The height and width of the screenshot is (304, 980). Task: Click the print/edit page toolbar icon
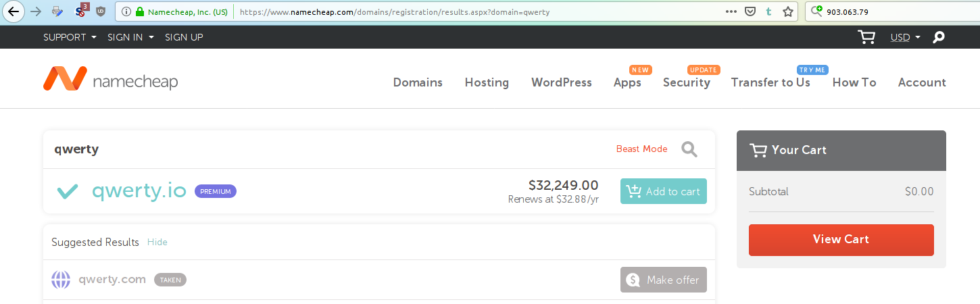(58, 11)
